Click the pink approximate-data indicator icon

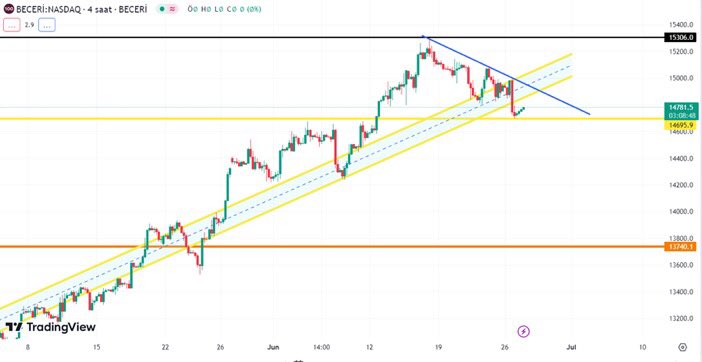tap(172, 9)
